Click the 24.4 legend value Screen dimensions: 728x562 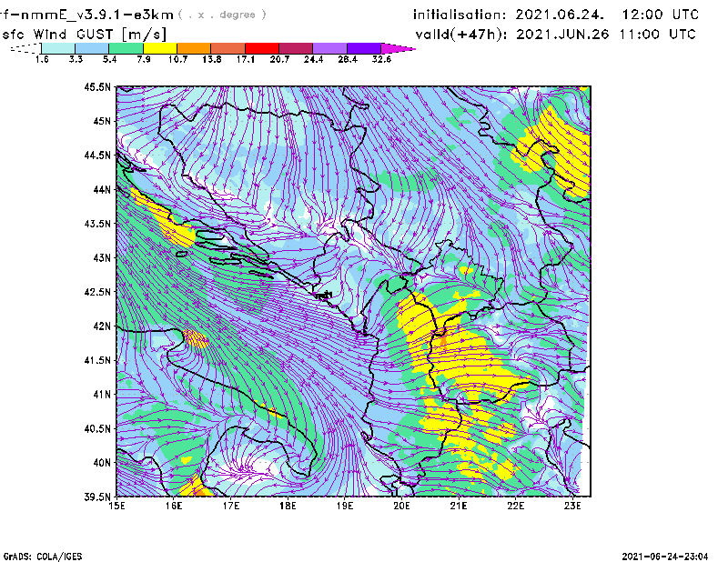[x=313, y=59]
